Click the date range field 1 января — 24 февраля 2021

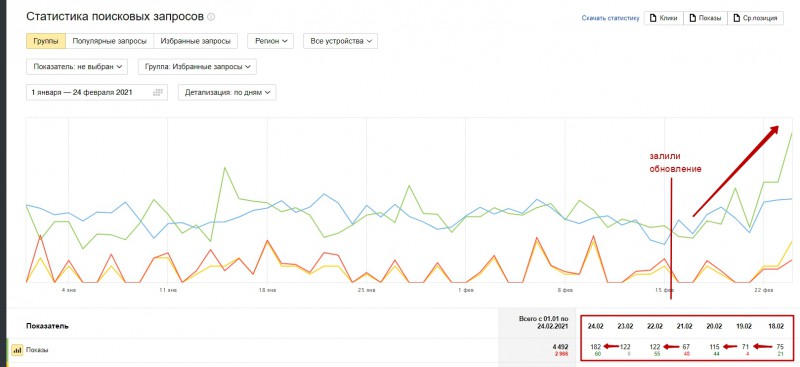pos(97,92)
